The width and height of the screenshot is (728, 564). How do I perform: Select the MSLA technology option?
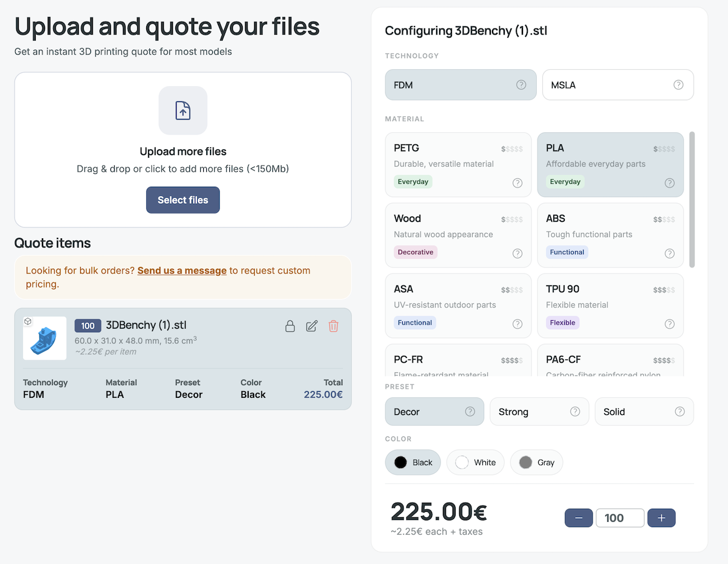[x=618, y=85]
